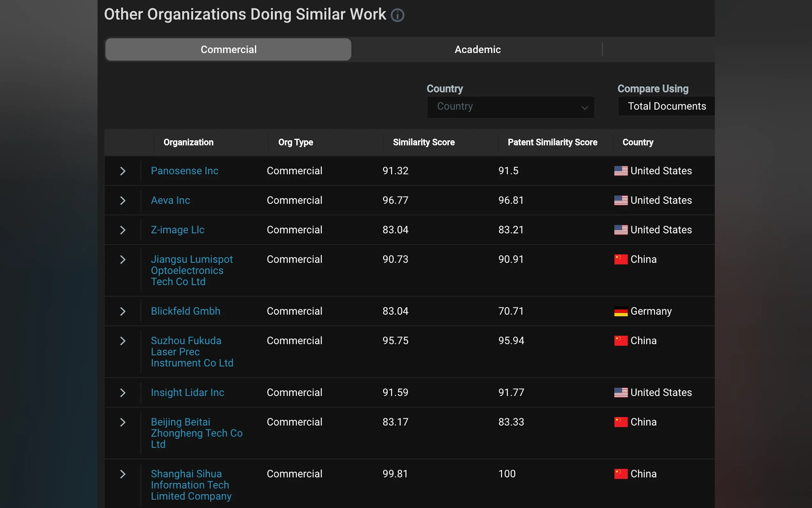This screenshot has height=508, width=812.
Task: Select the Germany country cell text
Action: [651, 311]
